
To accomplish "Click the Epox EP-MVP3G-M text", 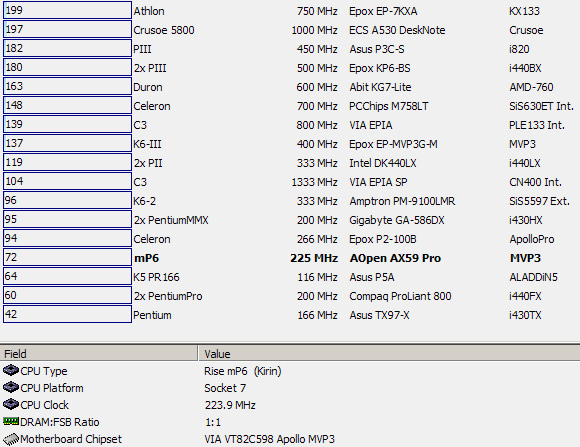I will (393, 144).
